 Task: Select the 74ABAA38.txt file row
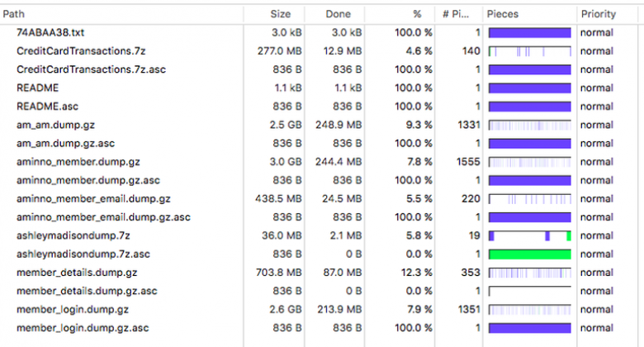point(50,32)
